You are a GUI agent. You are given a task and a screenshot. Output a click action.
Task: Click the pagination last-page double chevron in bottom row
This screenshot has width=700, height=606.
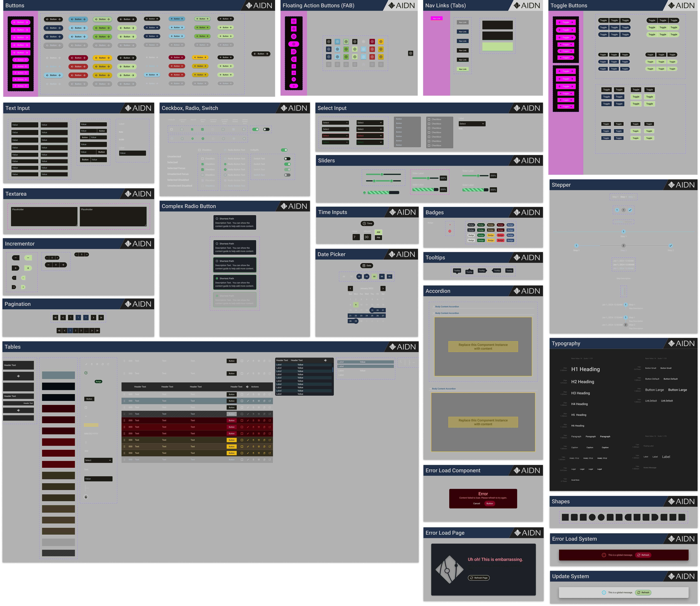[x=97, y=331]
